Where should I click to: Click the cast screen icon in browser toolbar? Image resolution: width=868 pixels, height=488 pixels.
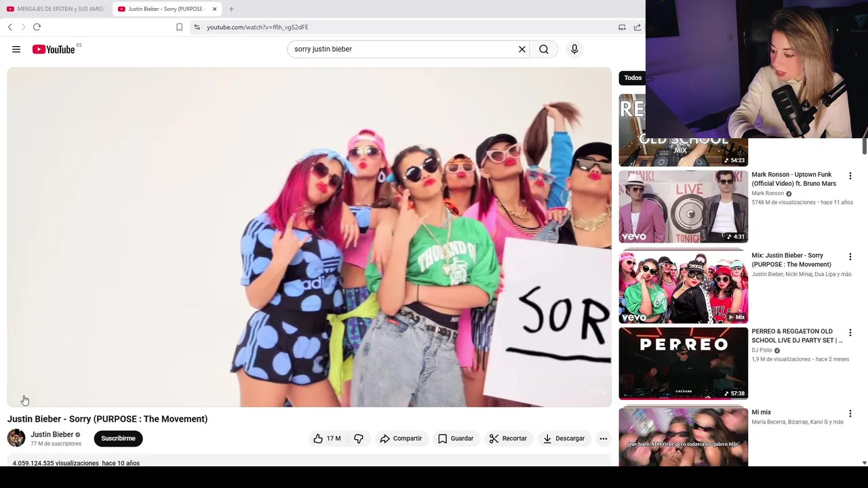pos(622,27)
